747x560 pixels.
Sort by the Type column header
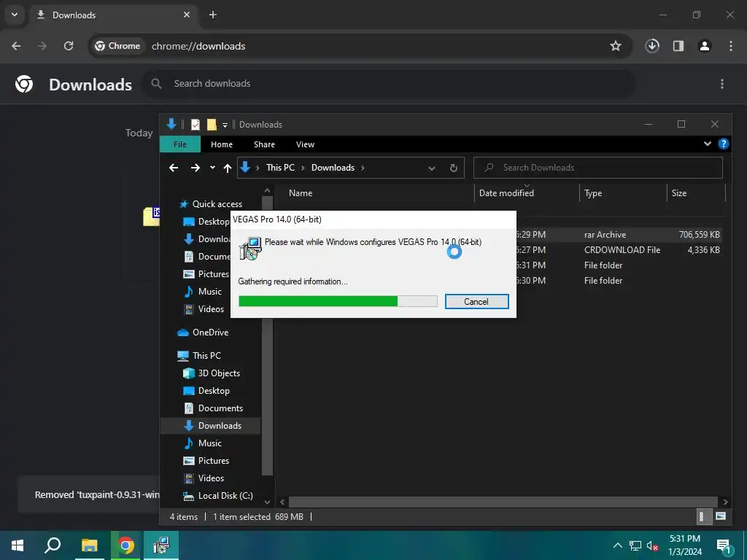593,192
